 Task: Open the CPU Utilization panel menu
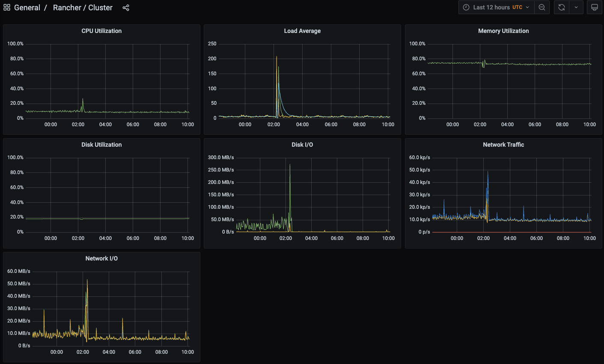point(101,30)
